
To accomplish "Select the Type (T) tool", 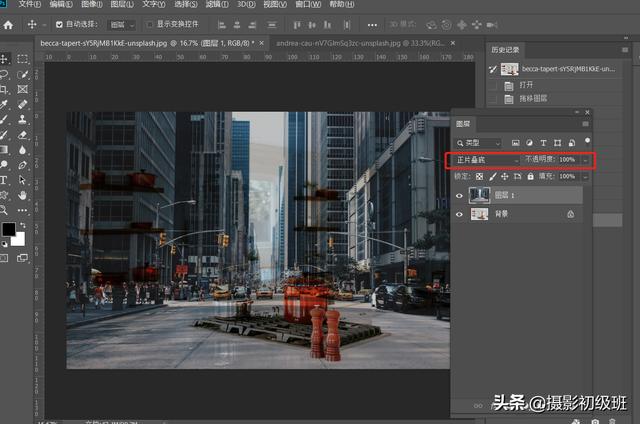I will tap(5, 180).
